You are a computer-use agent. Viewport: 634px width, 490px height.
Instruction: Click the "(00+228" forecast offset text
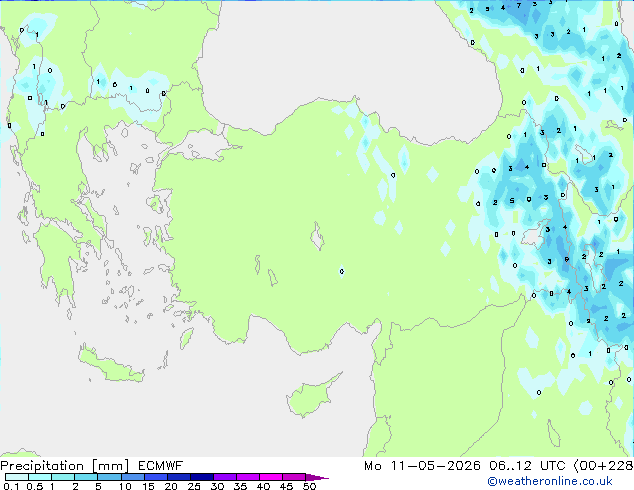coord(603,466)
